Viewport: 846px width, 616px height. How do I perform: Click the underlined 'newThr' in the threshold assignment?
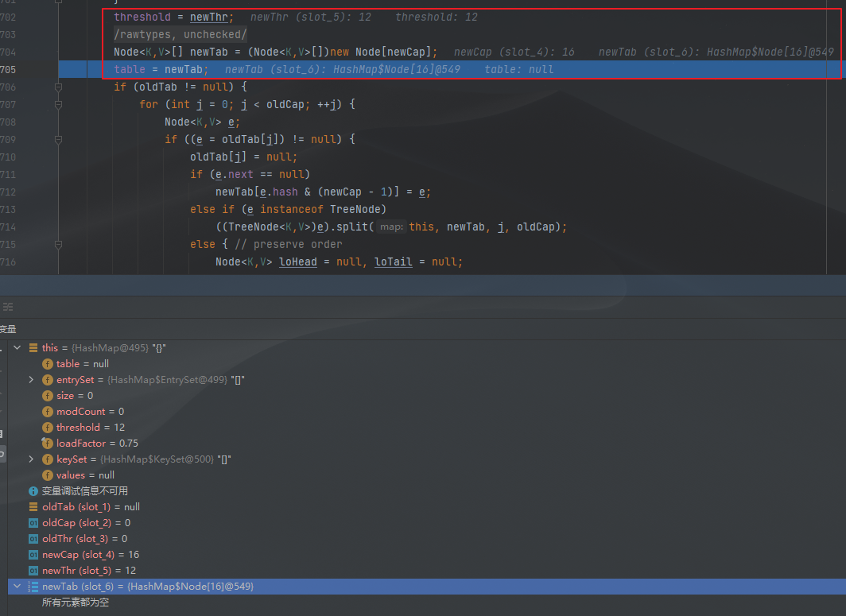point(209,17)
